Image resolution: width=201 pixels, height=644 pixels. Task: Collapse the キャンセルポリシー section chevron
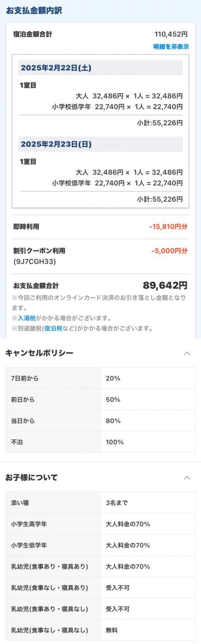coord(187,354)
